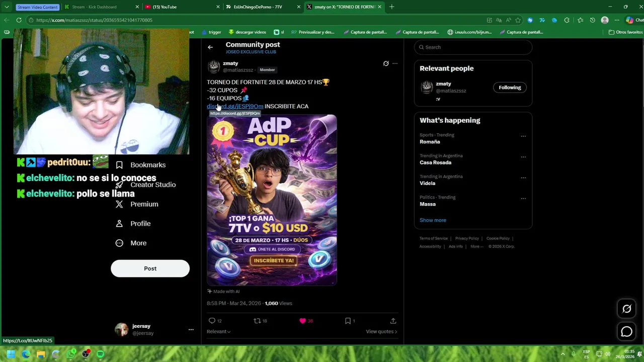Open the floating messages chat button
The width and height of the screenshot is (644, 362).
[626, 332]
